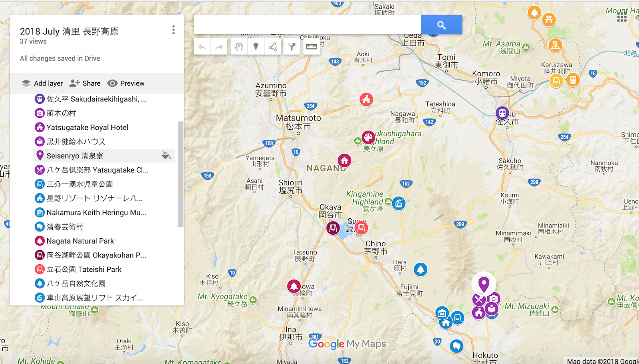Select the blue cable car marker at Kirigamine
639x364 pixels.
point(398,203)
